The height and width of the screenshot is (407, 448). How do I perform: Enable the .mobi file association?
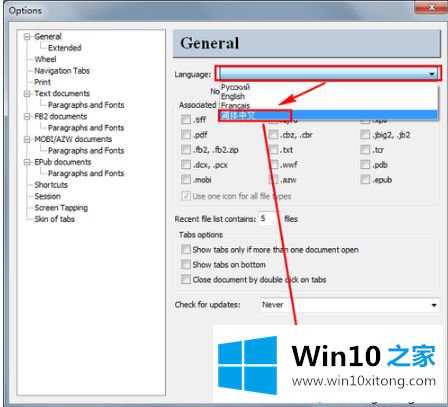click(186, 180)
